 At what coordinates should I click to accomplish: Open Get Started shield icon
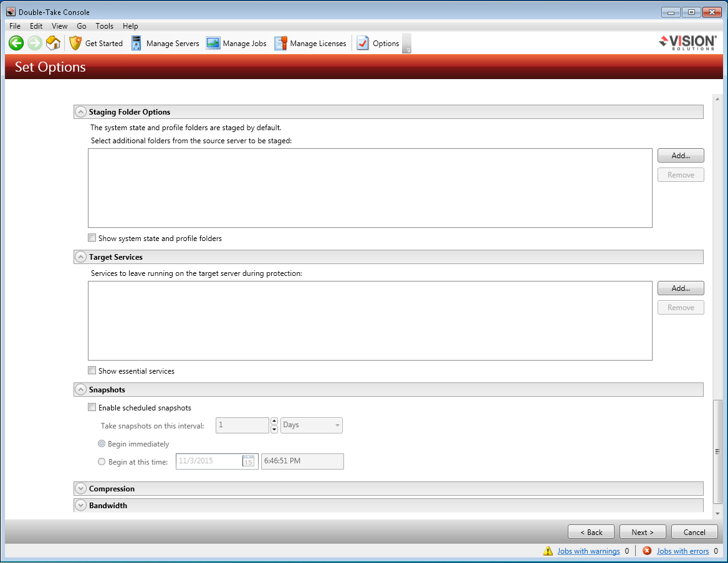75,43
